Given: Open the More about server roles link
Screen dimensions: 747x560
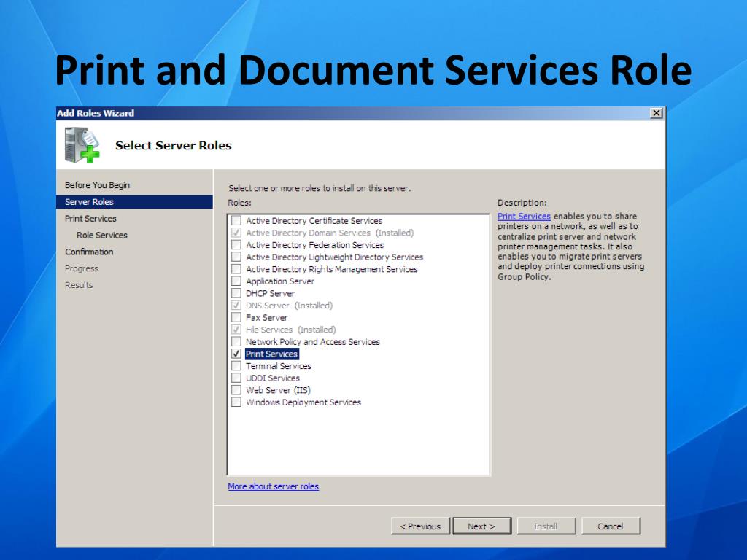Looking at the screenshot, I should coord(273,486).
